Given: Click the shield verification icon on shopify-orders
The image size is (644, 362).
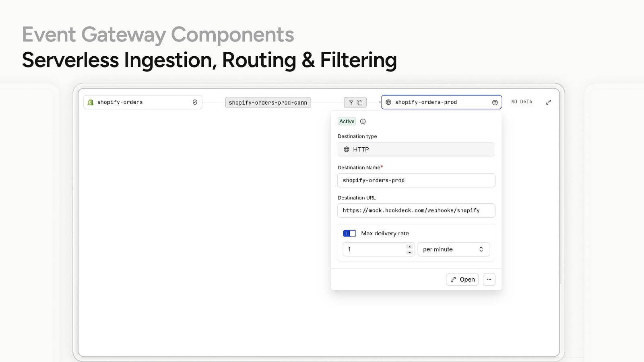Looking at the screenshot, I should pos(195,102).
